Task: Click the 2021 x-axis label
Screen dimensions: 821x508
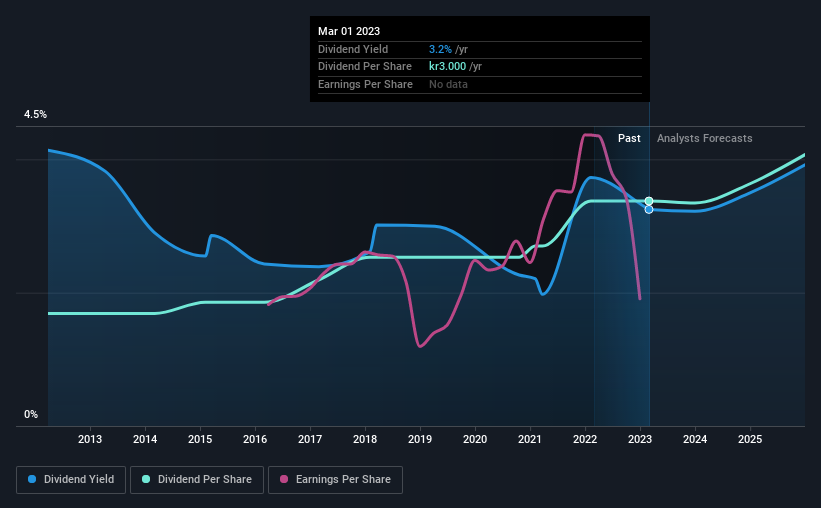Action: [x=530, y=439]
